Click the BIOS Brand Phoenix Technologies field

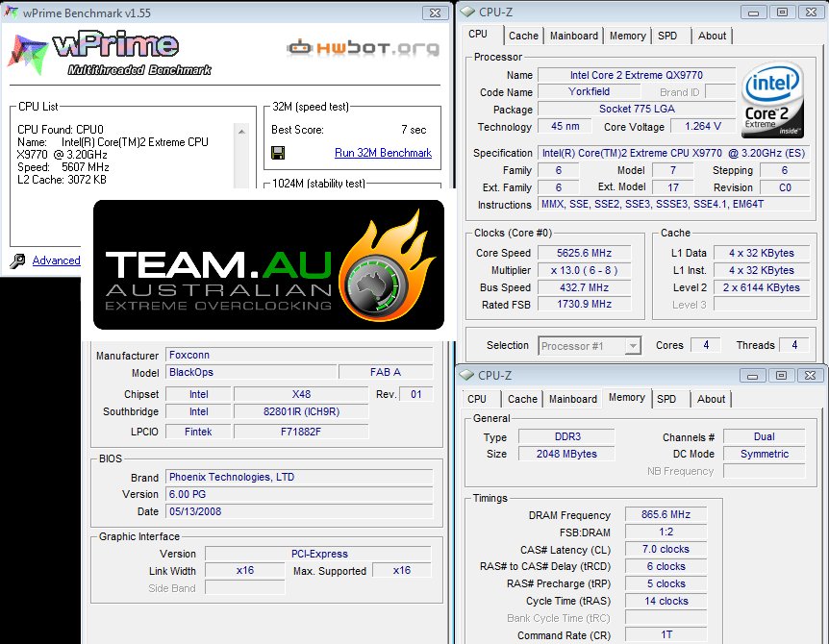point(299,477)
